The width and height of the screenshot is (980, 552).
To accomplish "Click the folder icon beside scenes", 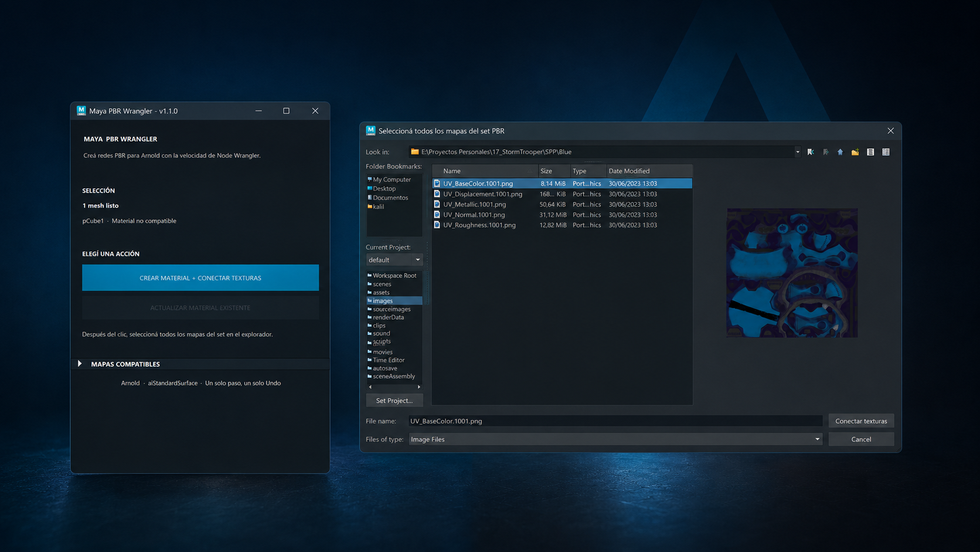I will [x=369, y=284].
